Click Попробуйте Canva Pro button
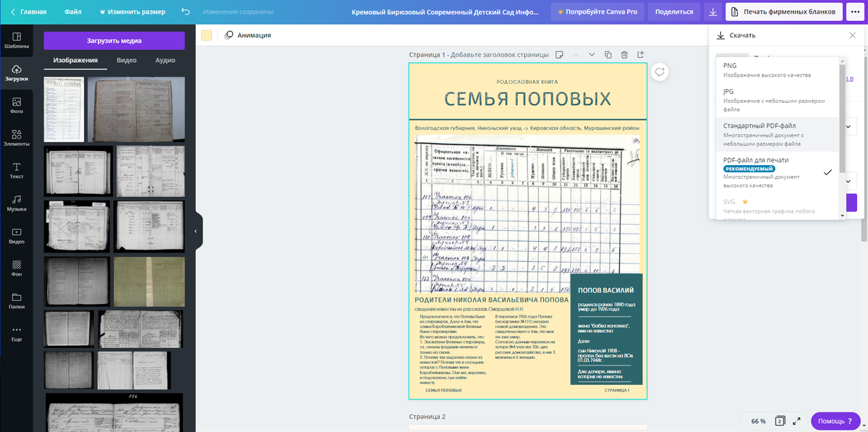 [x=597, y=12]
